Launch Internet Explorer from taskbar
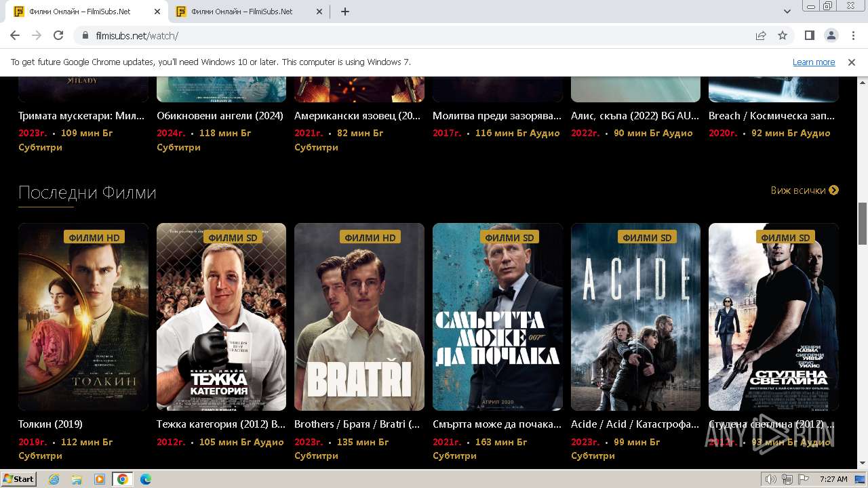Image resolution: width=868 pixels, height=488 pixels. (x=54, y=479)
